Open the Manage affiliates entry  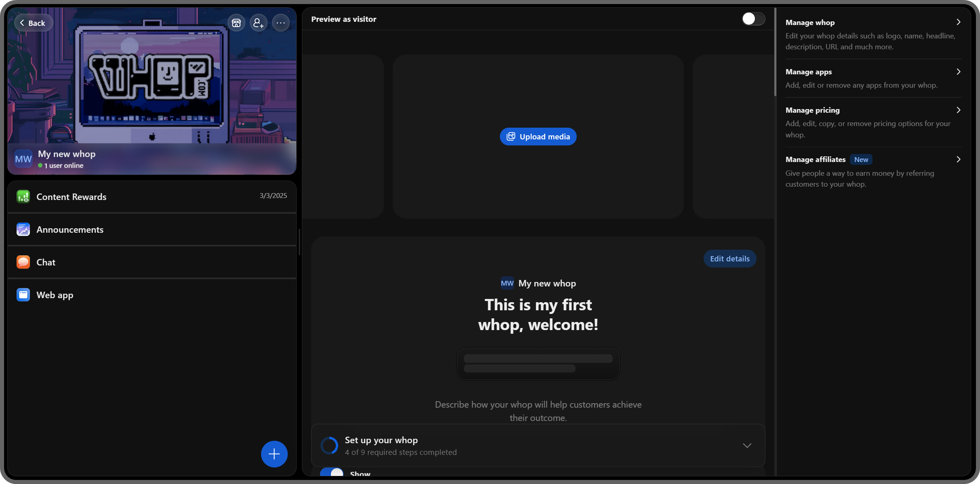(x=815, y=160)
